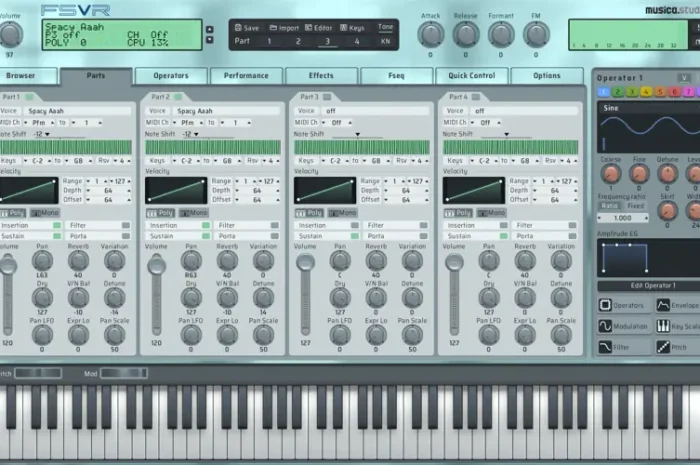Screen dimensions: 700x465
Task: Click the operator Coarse knob
Action: [610, 174]
